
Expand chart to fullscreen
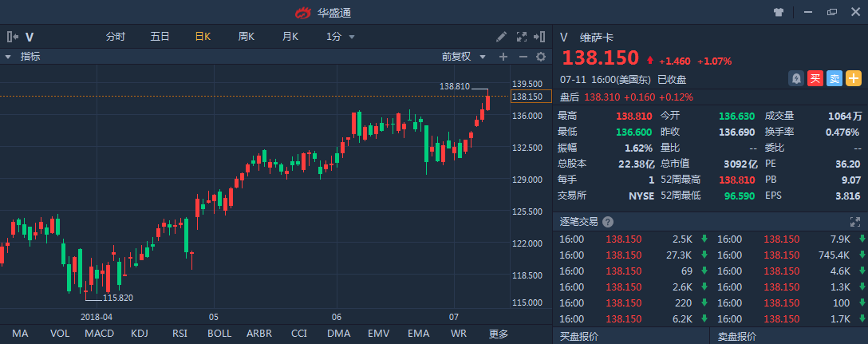pos(522,37)
